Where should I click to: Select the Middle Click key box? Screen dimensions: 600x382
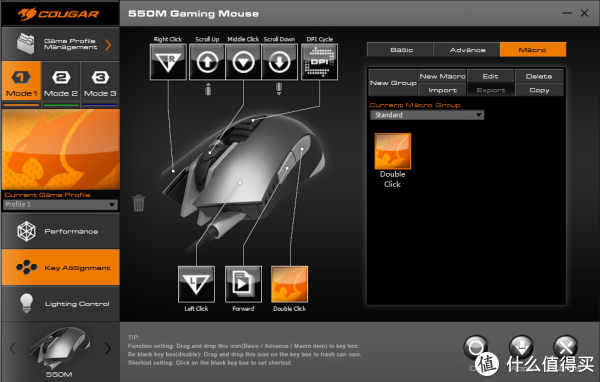pyautogui.click(x=243, y=62)
